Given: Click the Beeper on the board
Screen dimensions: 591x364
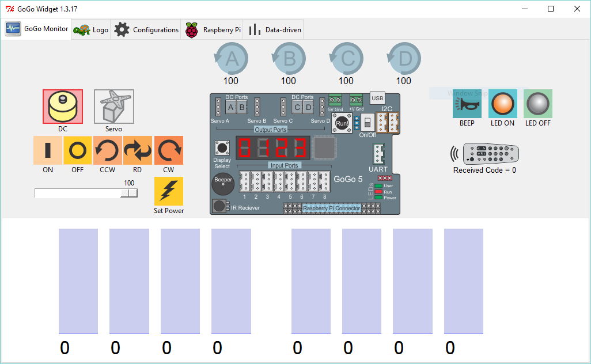Looking at the screenshot, I should [x=223, y=184].
